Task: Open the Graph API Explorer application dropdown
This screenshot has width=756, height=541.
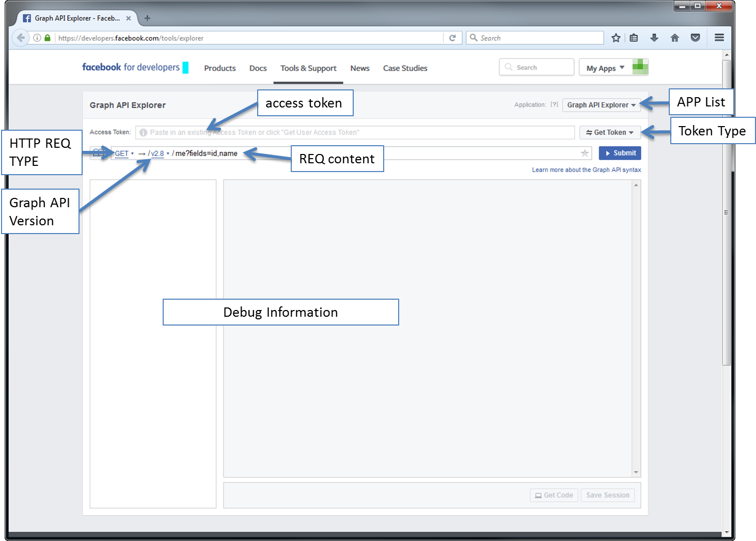Action: (x=601, y=105)
